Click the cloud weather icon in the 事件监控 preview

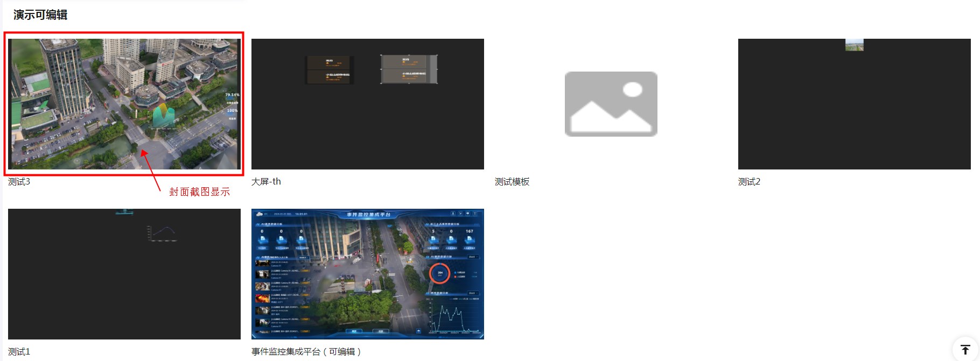pyautogui.click(x=259, y=214)
